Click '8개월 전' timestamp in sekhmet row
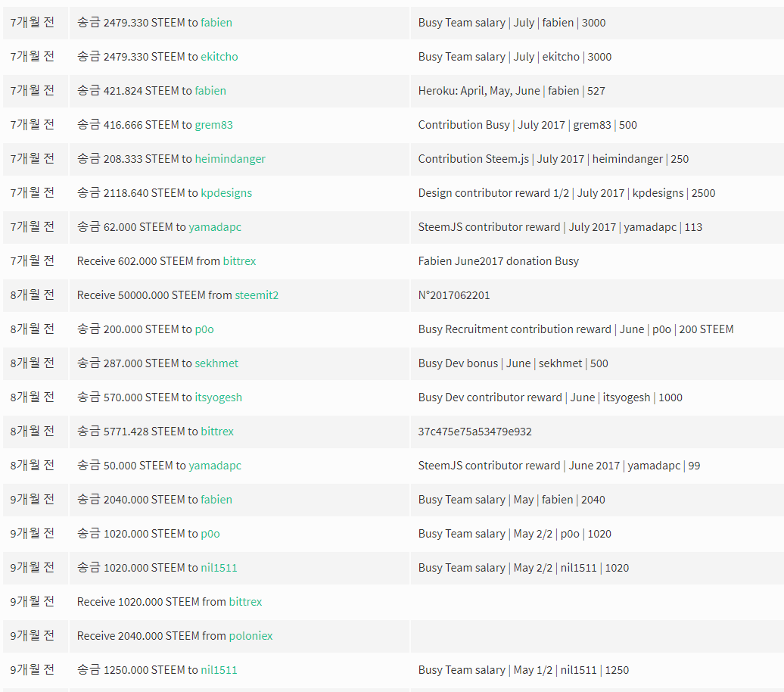Image resolution: width=784 pixels, height=692 pixels. tap(33, 363)
